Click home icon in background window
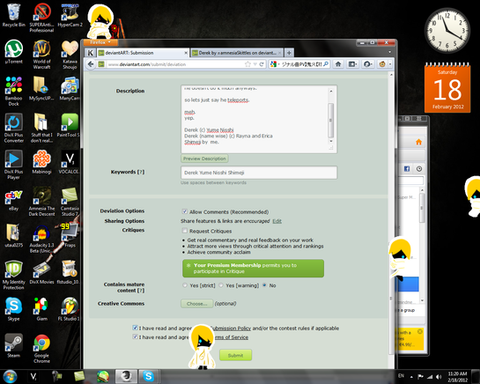This screenshot has width=480, height=384. [x=419, y=142]
